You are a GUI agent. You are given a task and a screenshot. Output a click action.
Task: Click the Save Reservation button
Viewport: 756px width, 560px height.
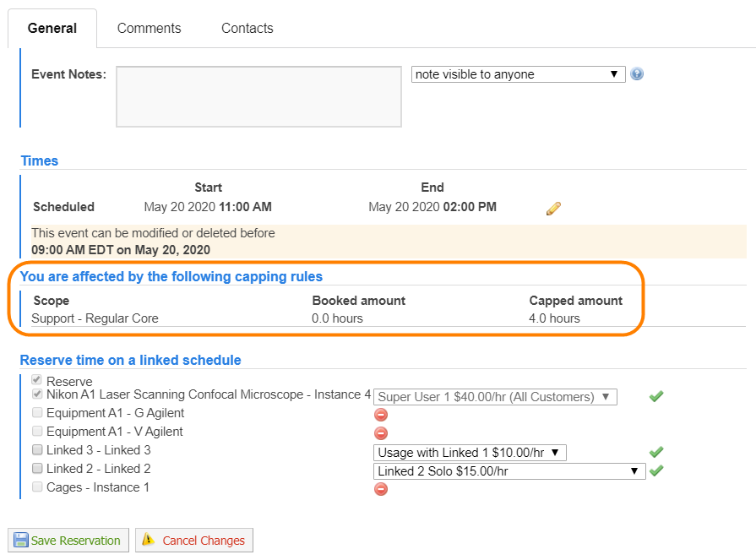(68, 541)
